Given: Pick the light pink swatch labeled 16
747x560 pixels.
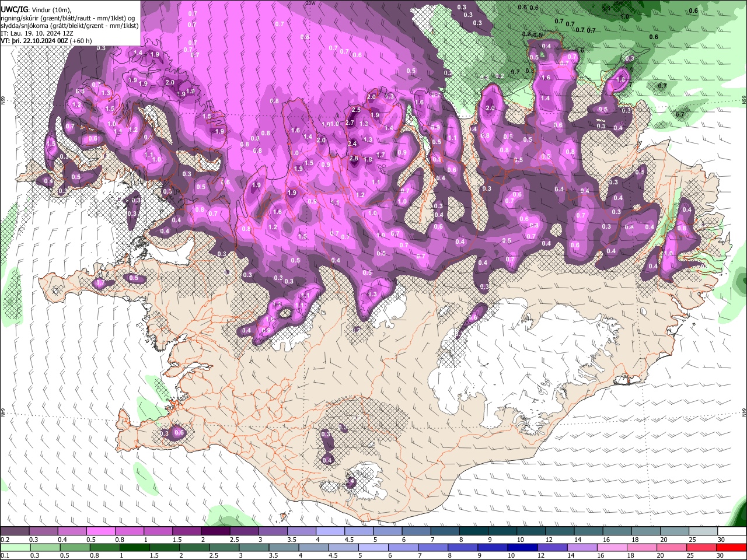Looking at the screenshot, I should [613, 548].
